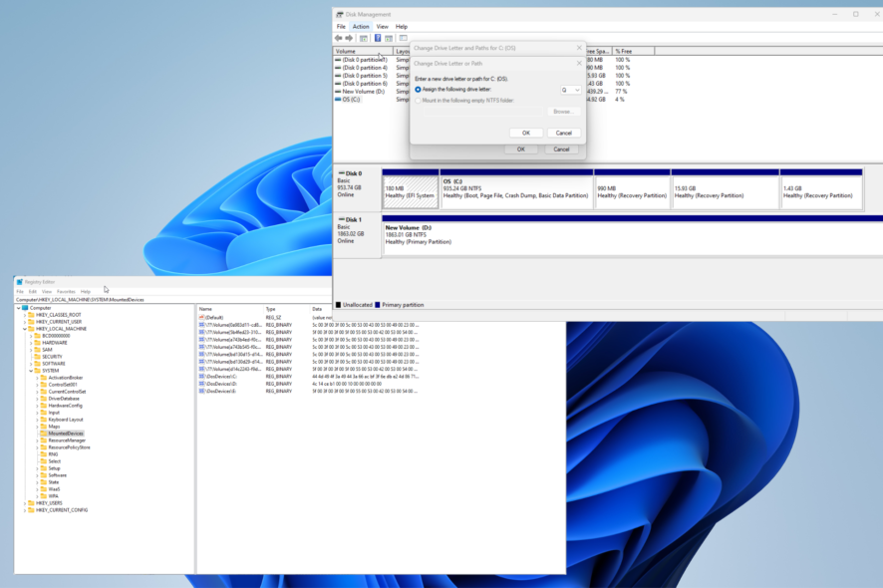This screenshot has width=883, height=588.
Task: Click the Volume column header in Disk Management
Action: pos(363,51)
